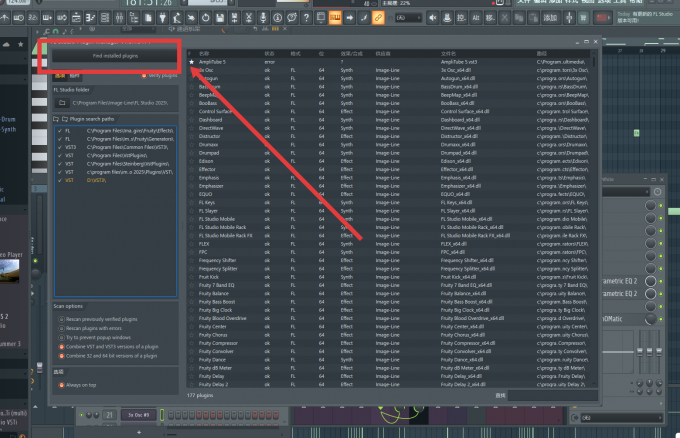Click the one-click audio recording microphone icon
The width and height of the screenshot is (680, 438).
click(x=263, y=18)
